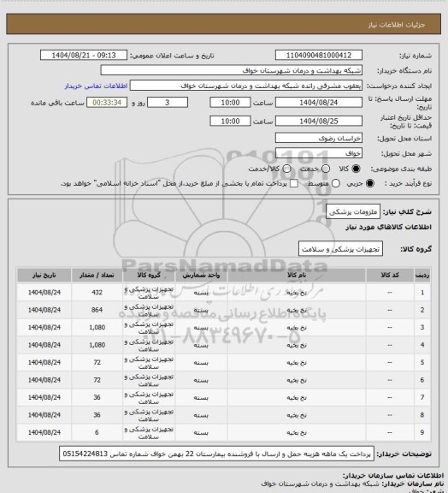
Task: Toggle the اسناد خزانه اسلامی payment checkbox
Action: pyautogui.click(x=294, y=183)
